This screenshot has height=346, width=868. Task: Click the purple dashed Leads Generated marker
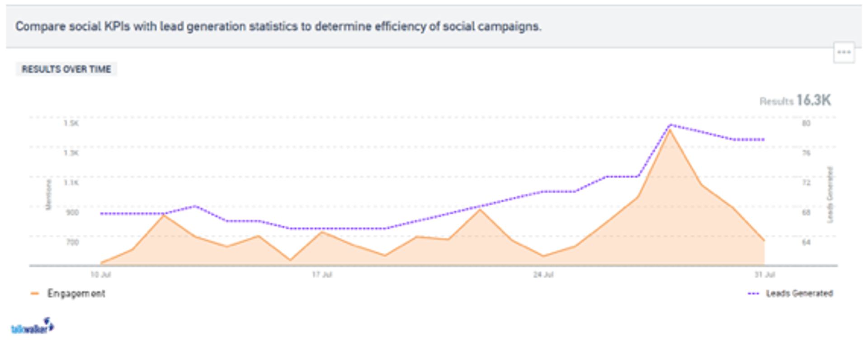pyautogui.click(x=753, y=294)
